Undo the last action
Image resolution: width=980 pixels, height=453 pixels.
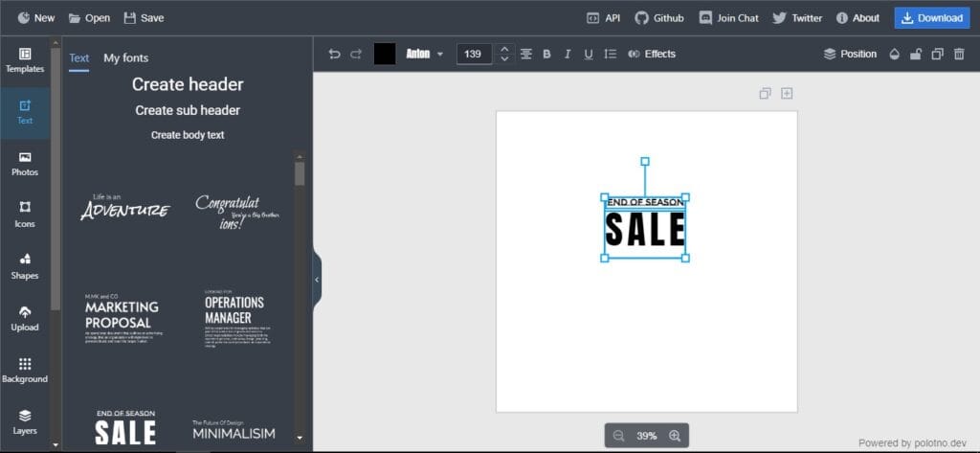pos(334,55)
